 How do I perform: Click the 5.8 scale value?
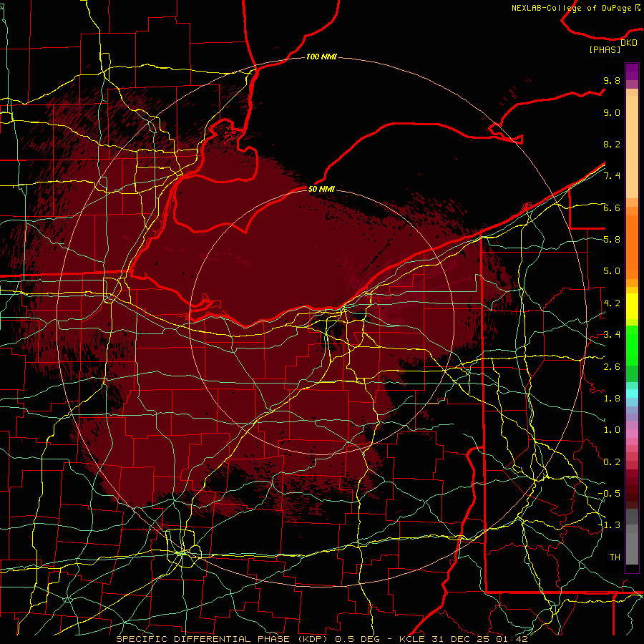click(612, 240)
